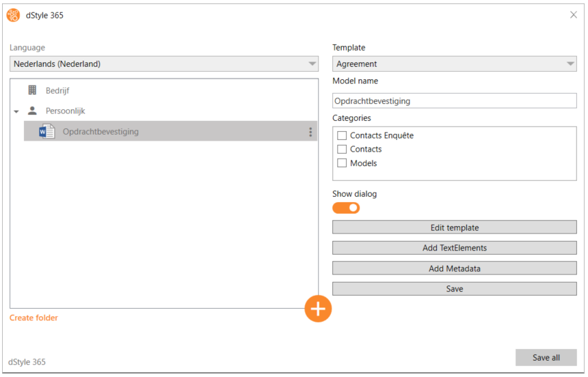
Task: Turn off the Show dialog toggle
Action: coord(346,208)
